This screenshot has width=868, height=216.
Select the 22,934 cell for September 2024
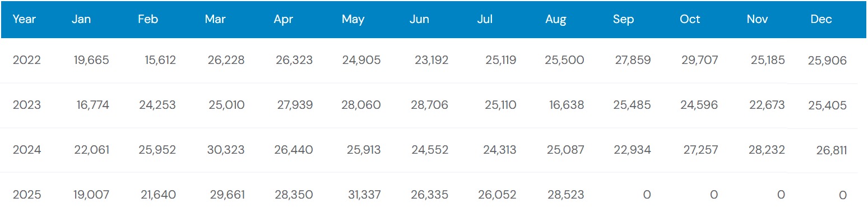[x=632, y=150]
